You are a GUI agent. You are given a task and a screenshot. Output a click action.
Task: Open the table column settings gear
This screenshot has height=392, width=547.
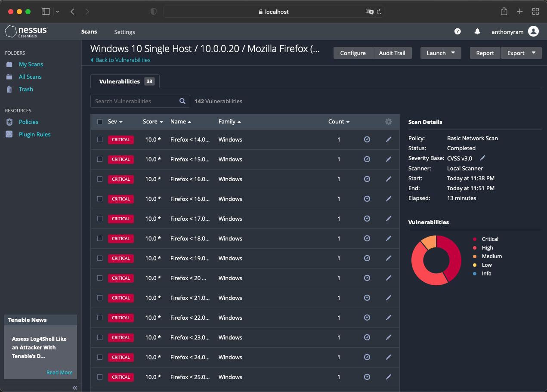(389, 122)
